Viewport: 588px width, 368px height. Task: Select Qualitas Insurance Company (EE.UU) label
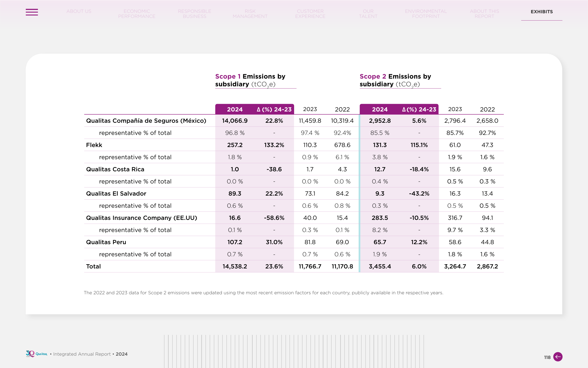click(142, 218)
